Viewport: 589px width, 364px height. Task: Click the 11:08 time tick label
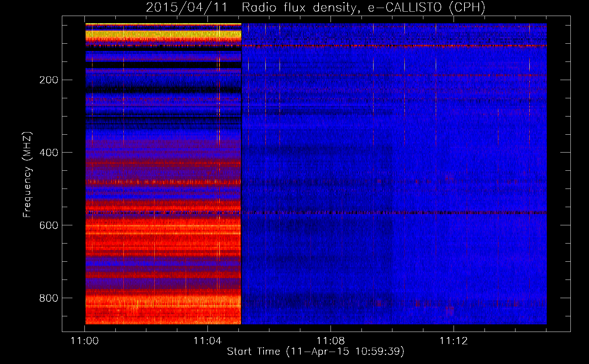[331, 341]
